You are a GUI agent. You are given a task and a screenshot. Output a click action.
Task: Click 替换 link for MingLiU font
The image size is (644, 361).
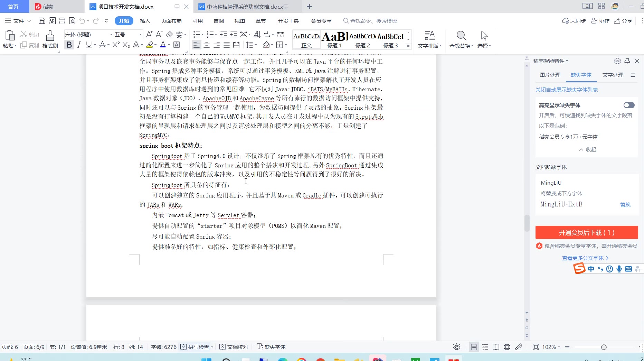(x=625, y=204)
